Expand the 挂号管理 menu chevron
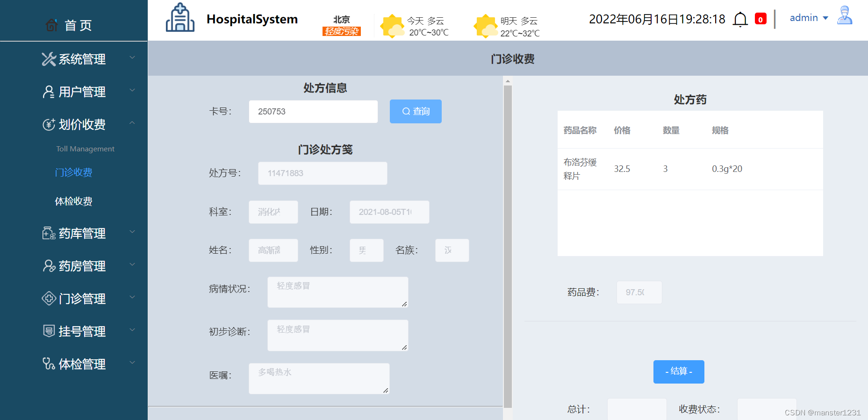This screenshot has width=868, height=420. (x=132, y=330)
